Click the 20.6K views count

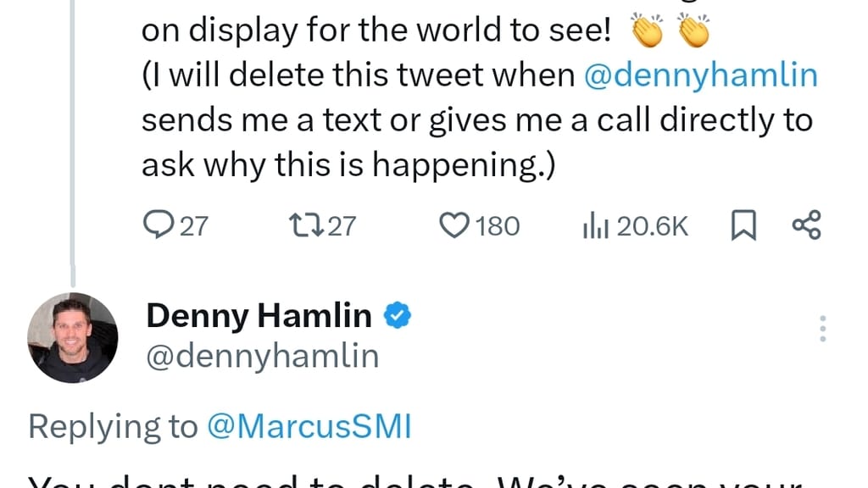[653, 226]
